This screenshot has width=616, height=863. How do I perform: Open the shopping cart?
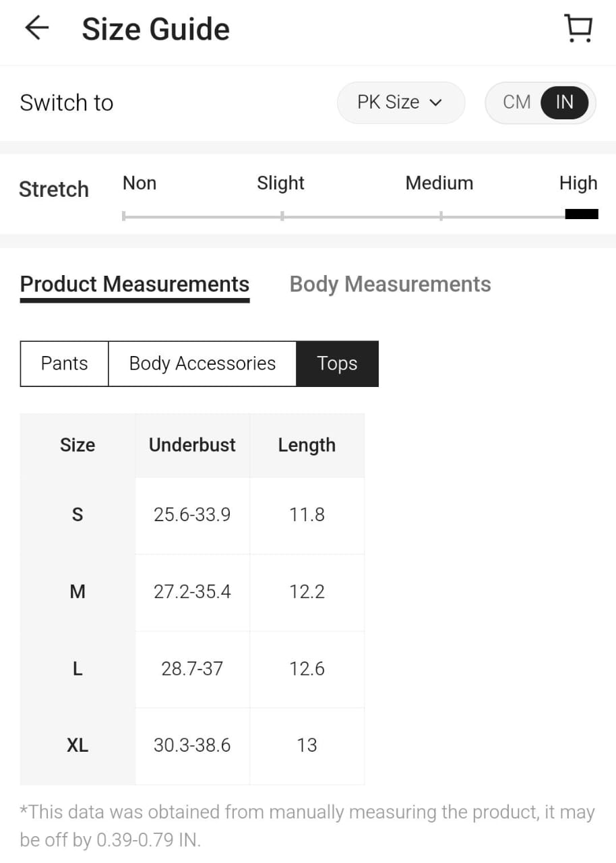(578, 29)
